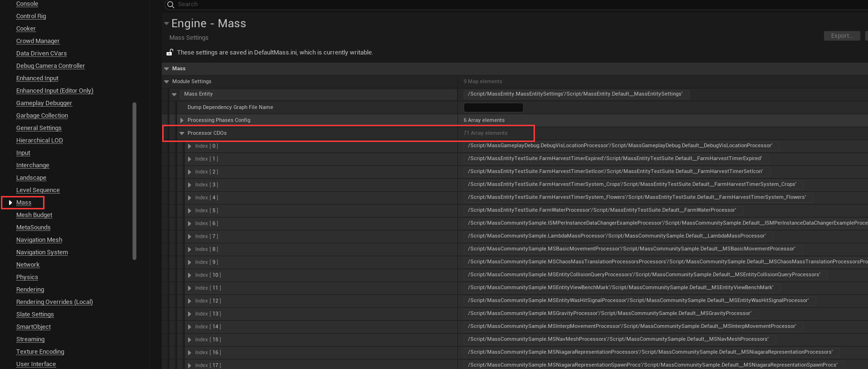Open Crowd Manager settings category
Image resolution: width=868 pixels, height=369 pixels.
[38, 41]
